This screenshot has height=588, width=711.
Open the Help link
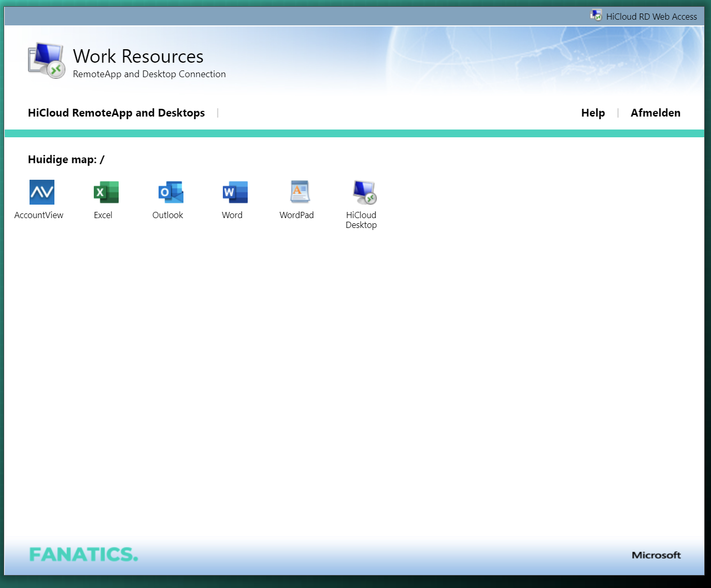[593, 113]
